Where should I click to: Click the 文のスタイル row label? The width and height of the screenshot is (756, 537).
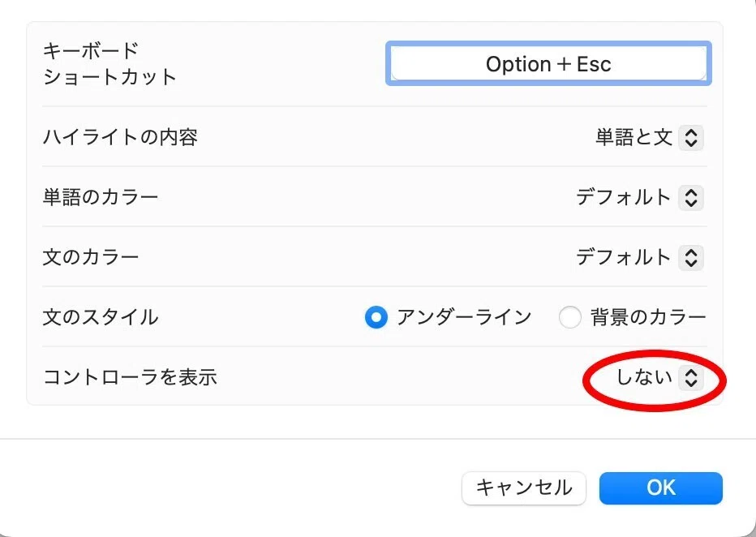coord(101,317)
